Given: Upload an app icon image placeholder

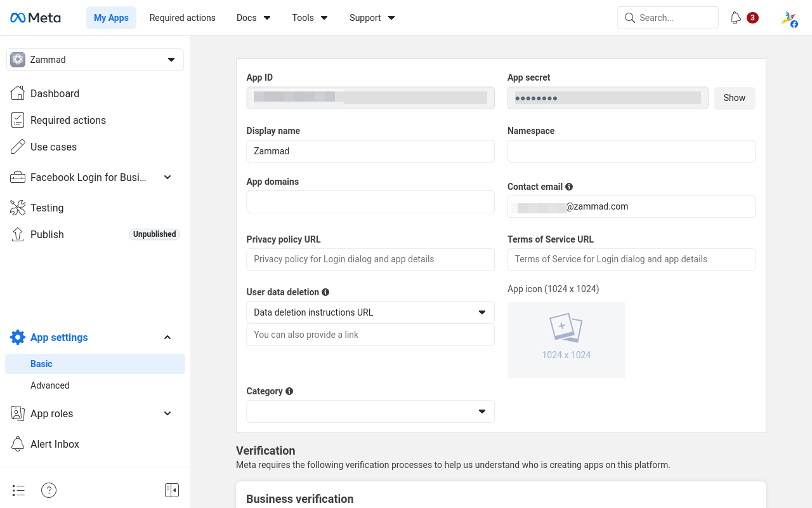Looking at the screenshot, I should pos(566,340).
